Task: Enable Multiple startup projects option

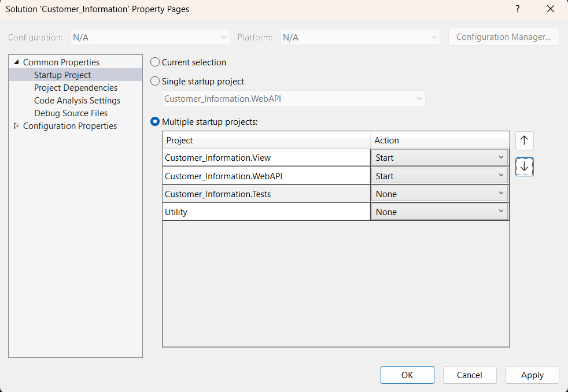Action: coord(154,122)
